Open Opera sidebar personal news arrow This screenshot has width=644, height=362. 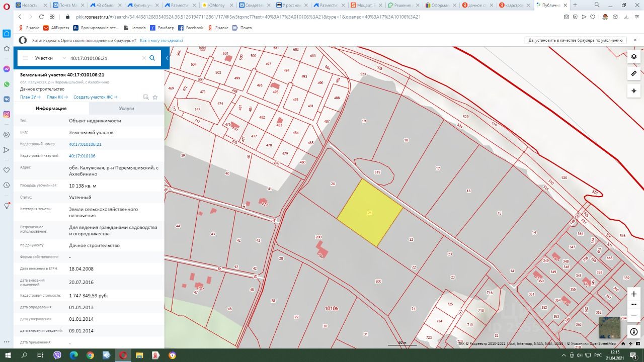(x=7, y=150)
